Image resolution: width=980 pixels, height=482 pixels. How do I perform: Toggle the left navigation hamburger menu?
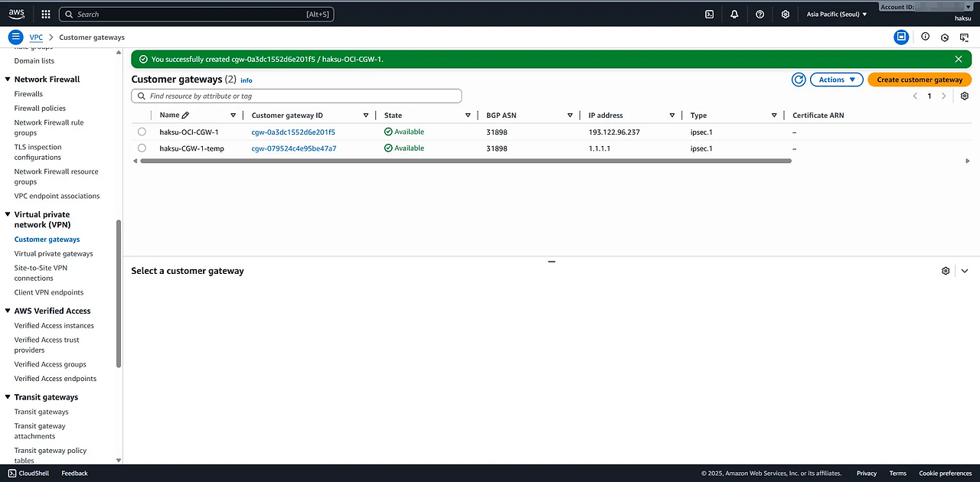(15, 37)
